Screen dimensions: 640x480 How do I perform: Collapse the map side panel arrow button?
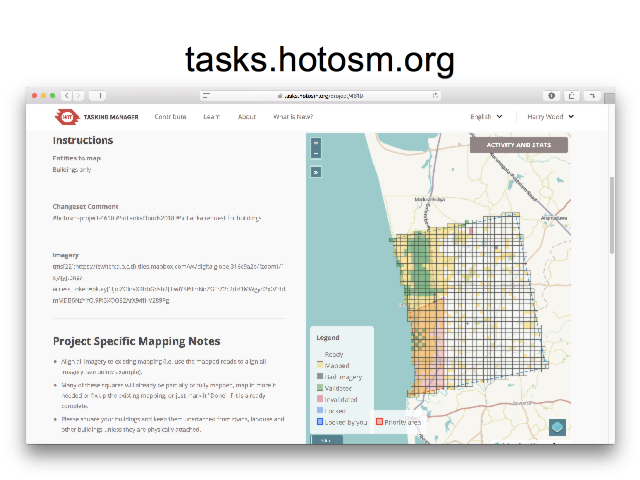click(316, 172)
